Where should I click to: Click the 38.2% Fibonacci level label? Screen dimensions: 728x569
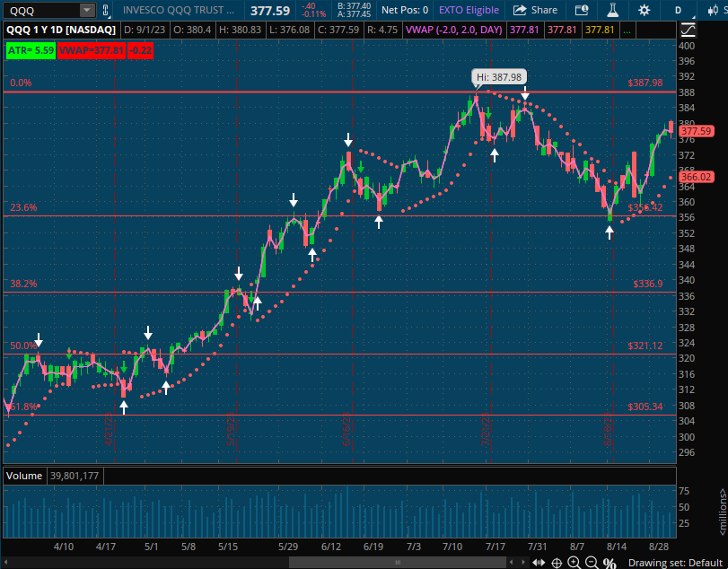click(x=23, y=284)
